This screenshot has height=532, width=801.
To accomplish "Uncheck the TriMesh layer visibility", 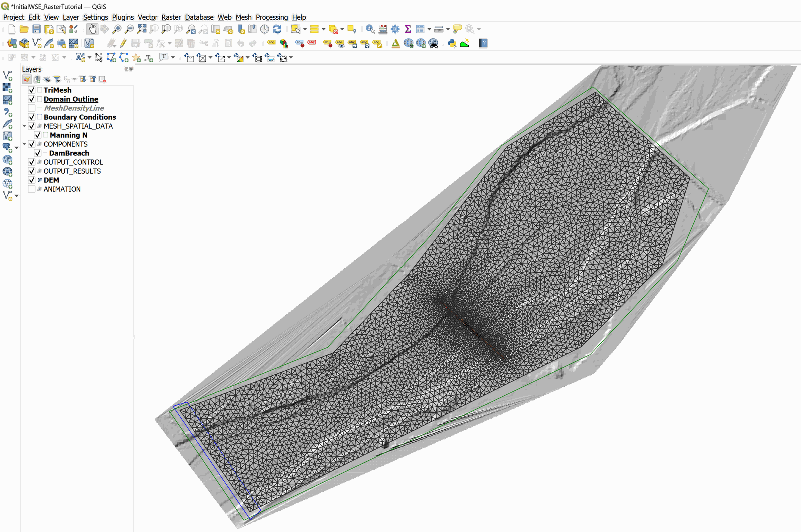I will click(32, 90).
